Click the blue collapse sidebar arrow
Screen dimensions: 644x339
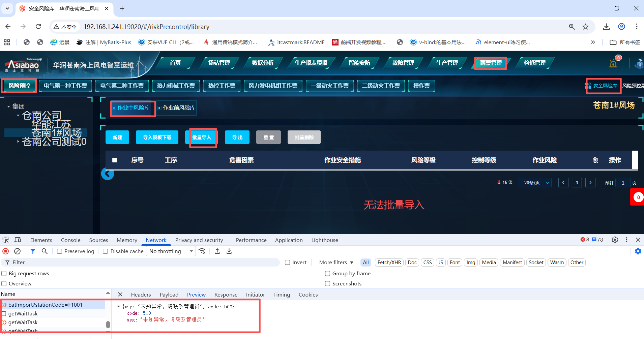(x=108, y=174)
